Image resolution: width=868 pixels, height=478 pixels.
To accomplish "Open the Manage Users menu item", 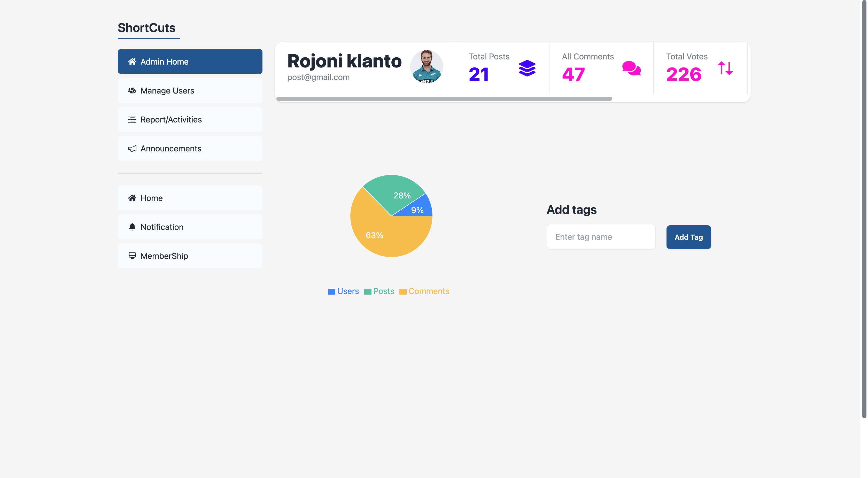I will [x=190, y=91].
